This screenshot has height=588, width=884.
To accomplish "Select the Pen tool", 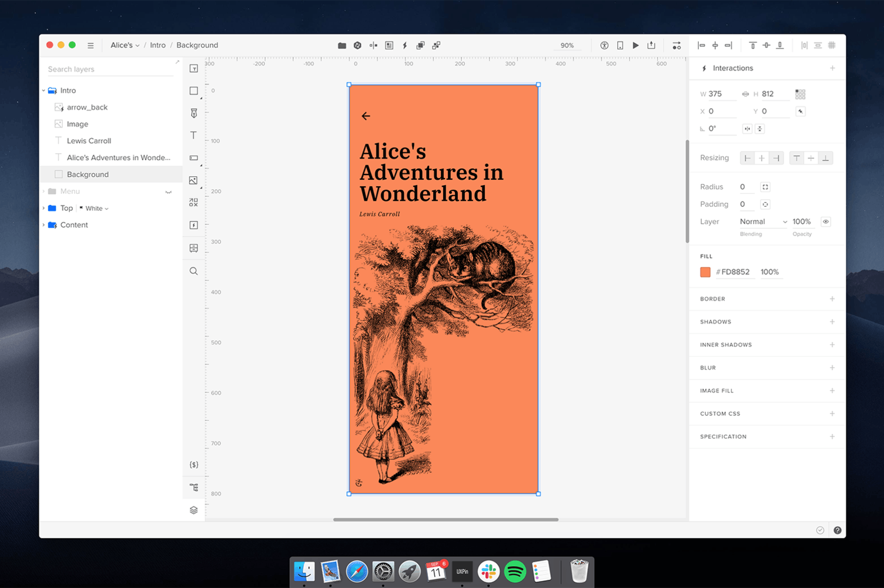I will [x=193, y=113].
